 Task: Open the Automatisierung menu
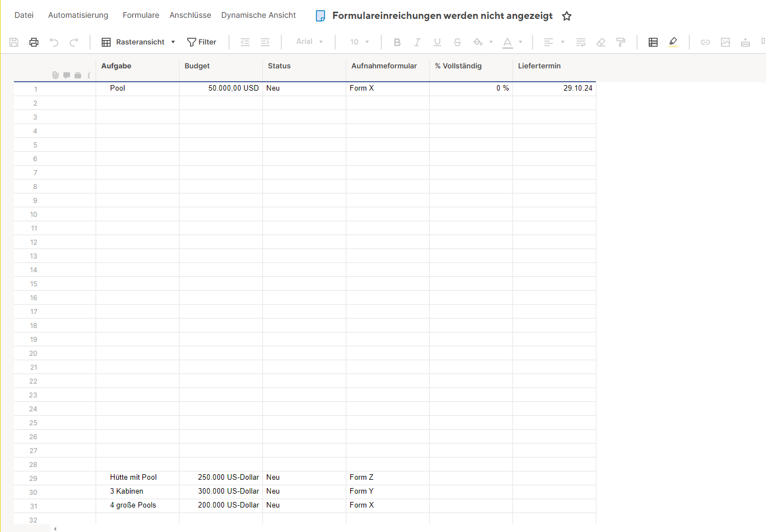tap(78, 15)
